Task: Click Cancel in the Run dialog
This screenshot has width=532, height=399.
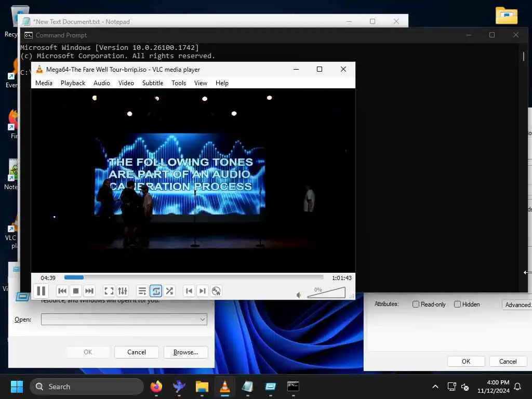Action: pos(137,352)
